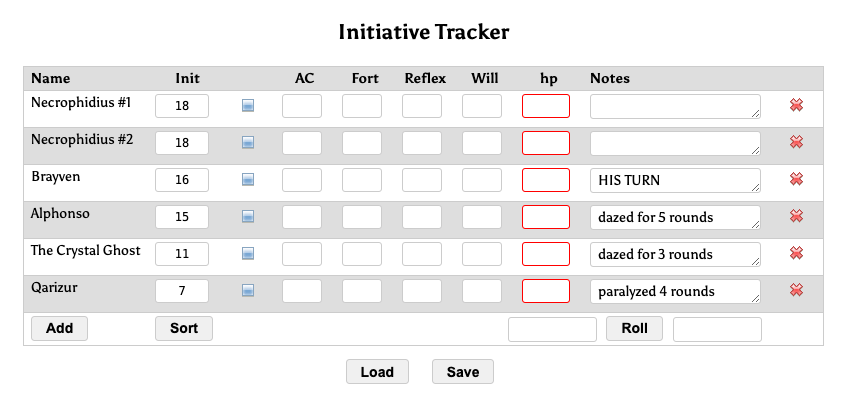The height and width of the screenshot is (399, 847).
Task: Edit Alphonso's Init value of 15
Action: click(x=182, y=217)
